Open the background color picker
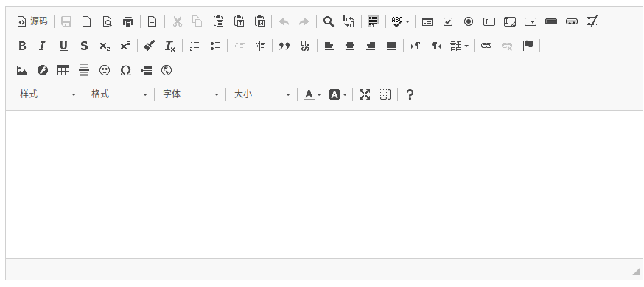Viewport: 644px width, 287px height. 337,94
